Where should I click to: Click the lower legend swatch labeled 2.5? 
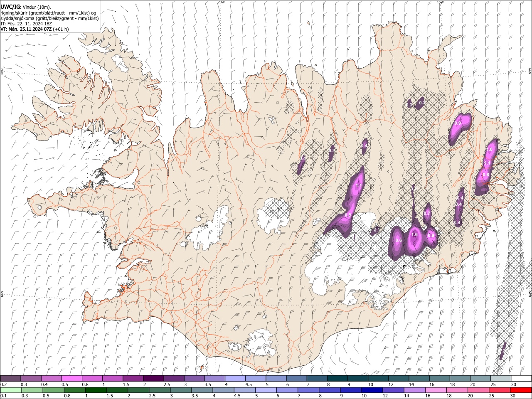point(160,390)
